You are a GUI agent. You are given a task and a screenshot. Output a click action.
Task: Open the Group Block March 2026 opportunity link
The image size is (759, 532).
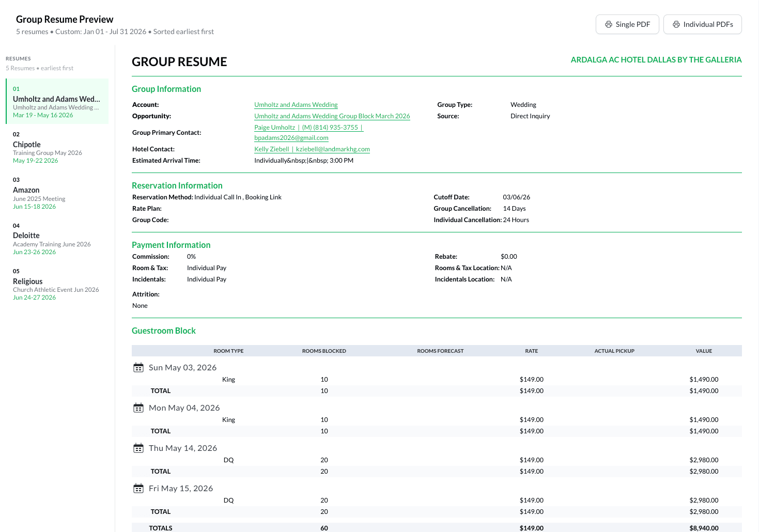point(332,116)
